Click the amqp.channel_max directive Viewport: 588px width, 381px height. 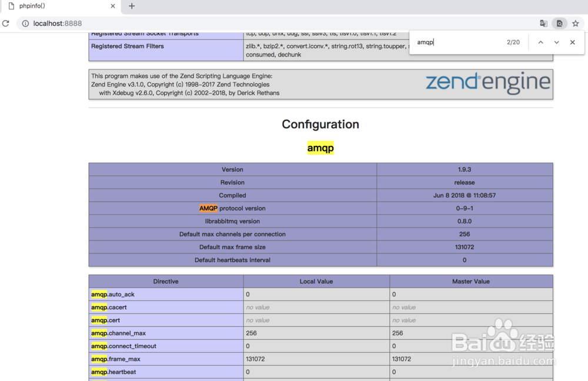coord(118,333)
